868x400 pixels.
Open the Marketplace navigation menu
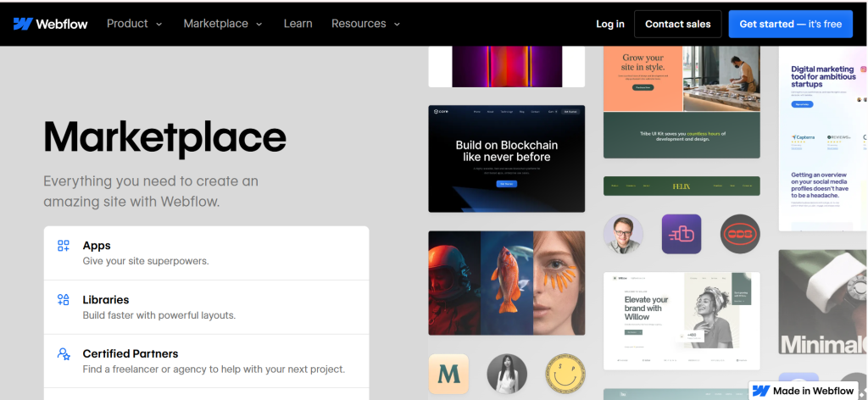click(x=223, y=24)
